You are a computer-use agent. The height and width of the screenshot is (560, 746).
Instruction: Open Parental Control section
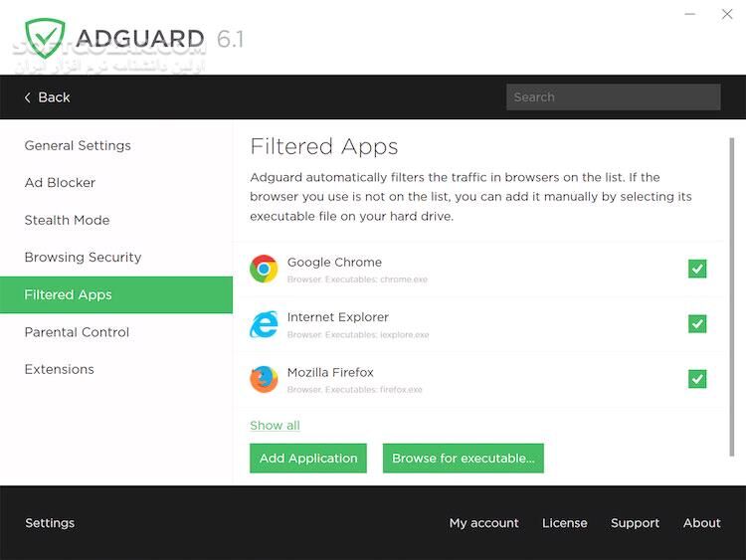(77, 332)
